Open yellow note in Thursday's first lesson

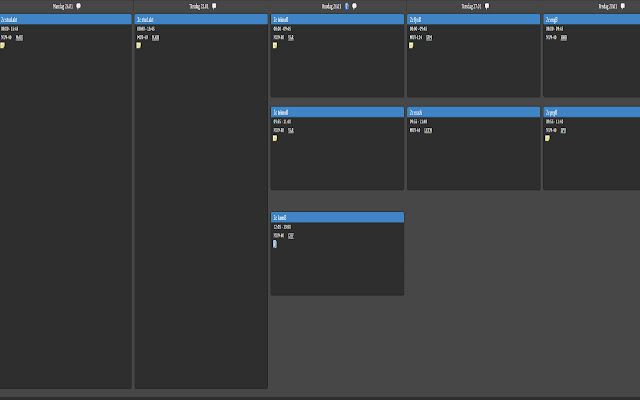(x=411, y=45)
